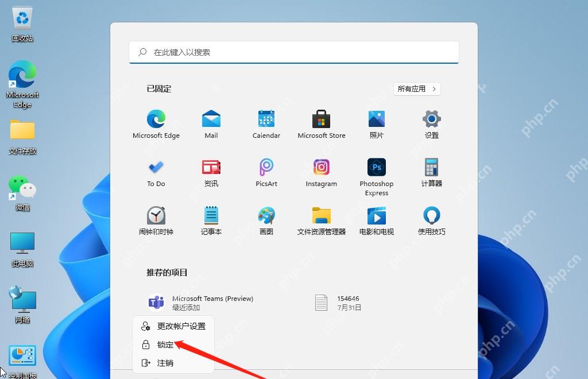Screen dimensions: 588x379
Task: Launch 记事本 Notepad
Action: [211, 221]
